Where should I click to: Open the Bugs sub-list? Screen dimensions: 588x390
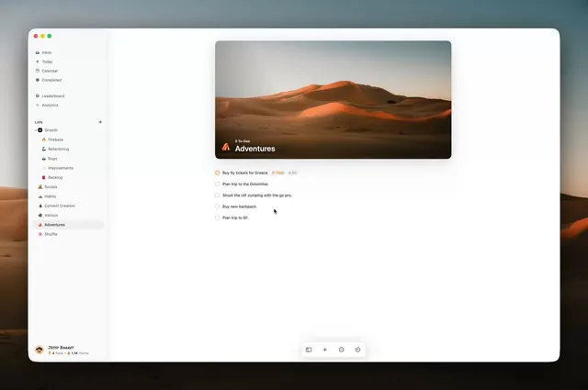50,159
